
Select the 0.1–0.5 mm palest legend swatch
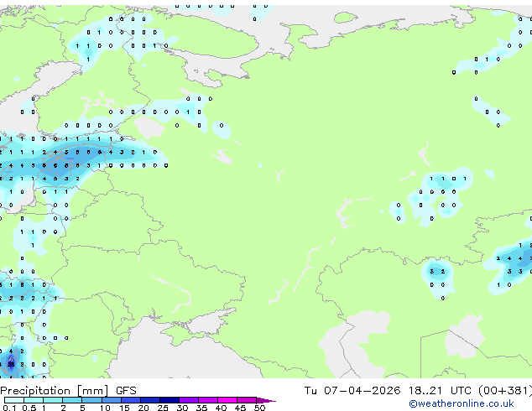pos(14,400)
